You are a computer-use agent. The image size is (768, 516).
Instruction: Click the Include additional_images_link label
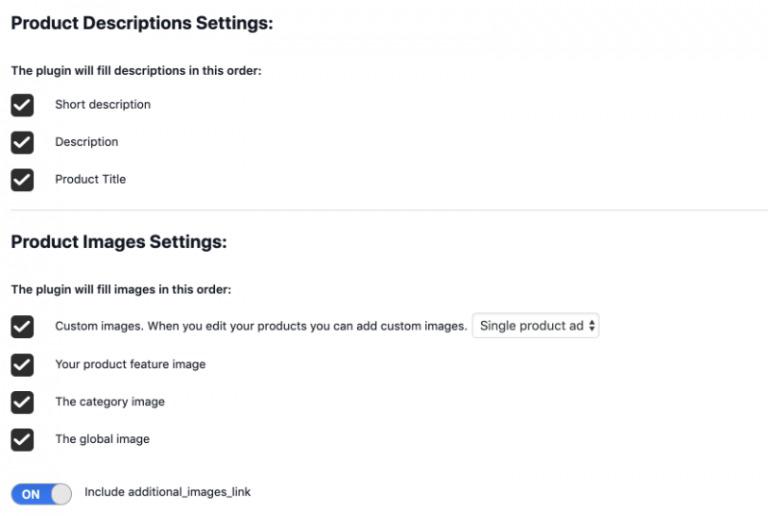[167, 493]
